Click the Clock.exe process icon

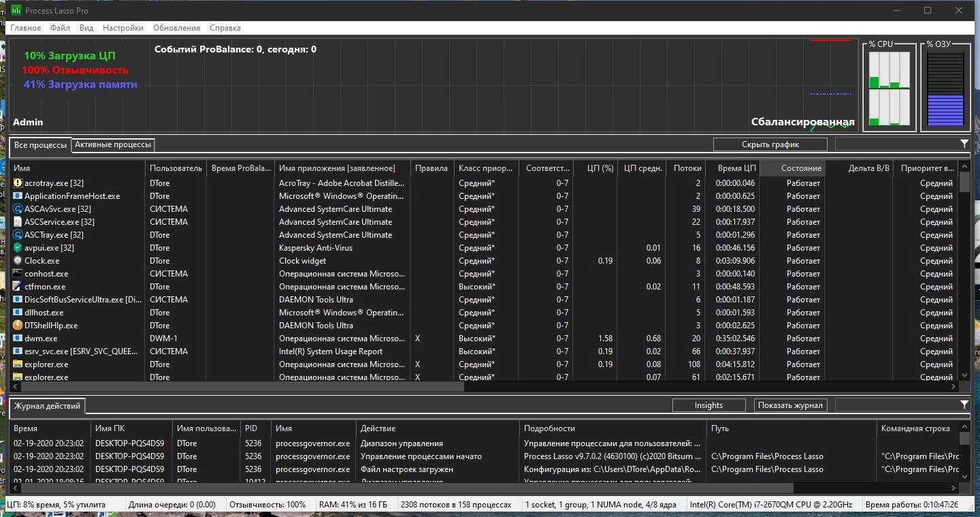click(18, 261)
